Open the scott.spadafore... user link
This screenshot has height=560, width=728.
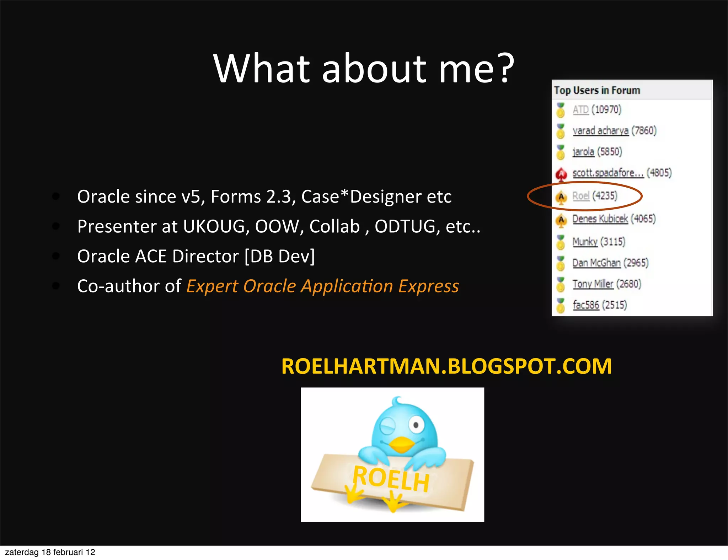click(x=608, y=173)
